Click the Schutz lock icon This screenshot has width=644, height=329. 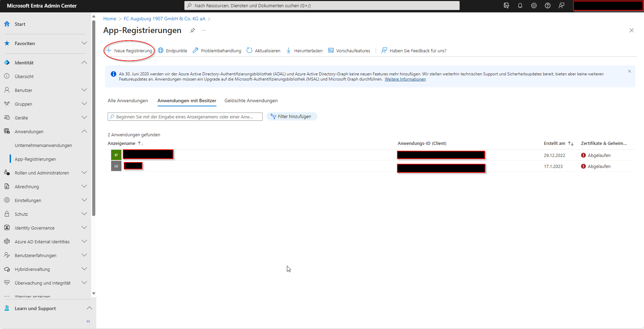(x=7, y=214)
